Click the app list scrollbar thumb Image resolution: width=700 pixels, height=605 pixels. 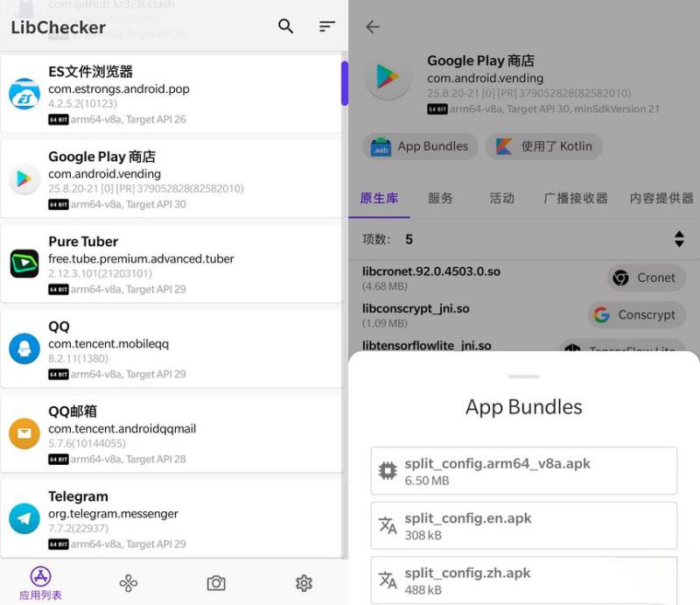click(x=345, y=83)
